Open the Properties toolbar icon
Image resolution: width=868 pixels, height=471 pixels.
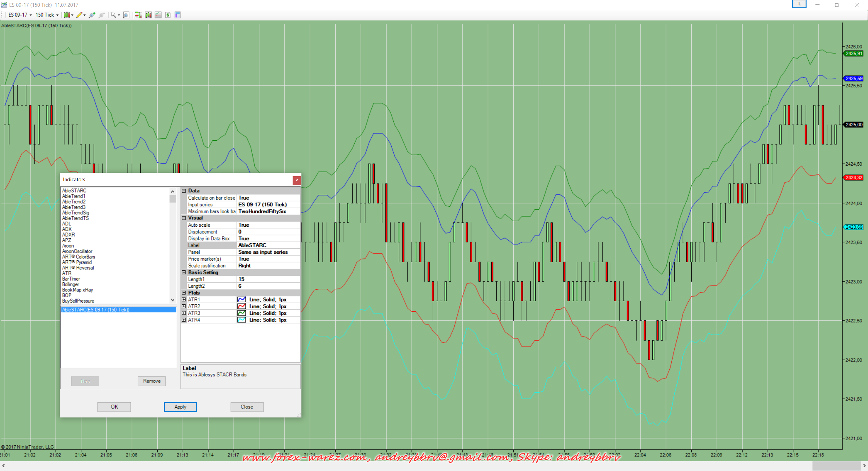(x=178, y=15)
